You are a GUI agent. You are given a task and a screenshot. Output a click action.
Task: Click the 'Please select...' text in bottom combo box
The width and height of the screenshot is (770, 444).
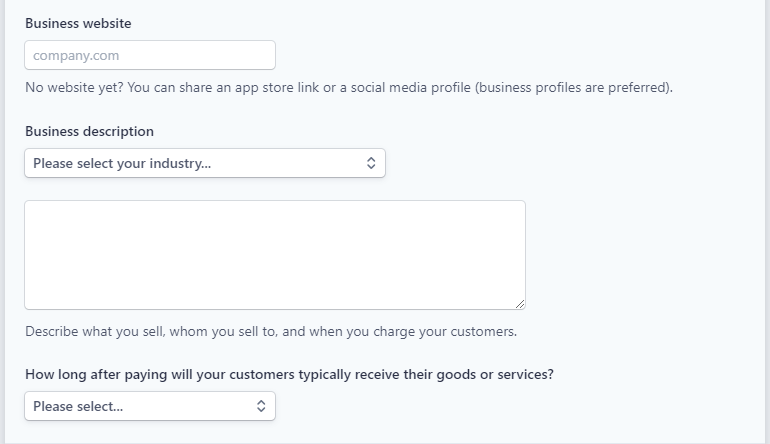click(78, 407)
